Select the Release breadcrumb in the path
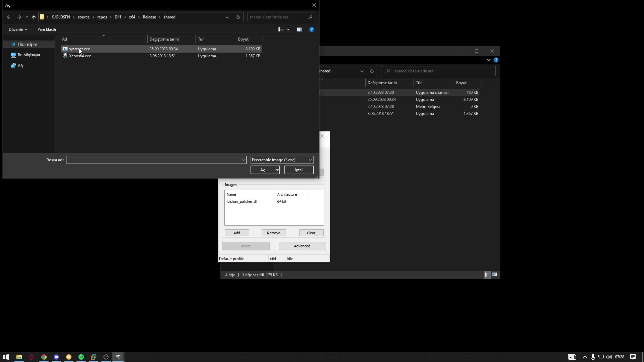The image size is (644, 362). click(x=149, y=17)
